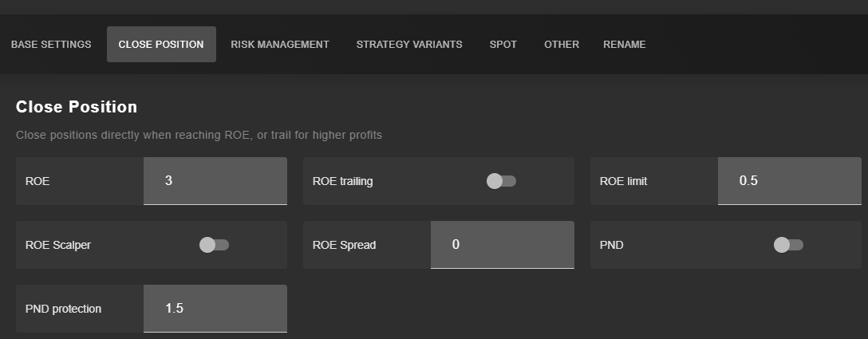Select the ROE Spread input showing 0
The image size is (868, 339).
(x=503, y=245)
